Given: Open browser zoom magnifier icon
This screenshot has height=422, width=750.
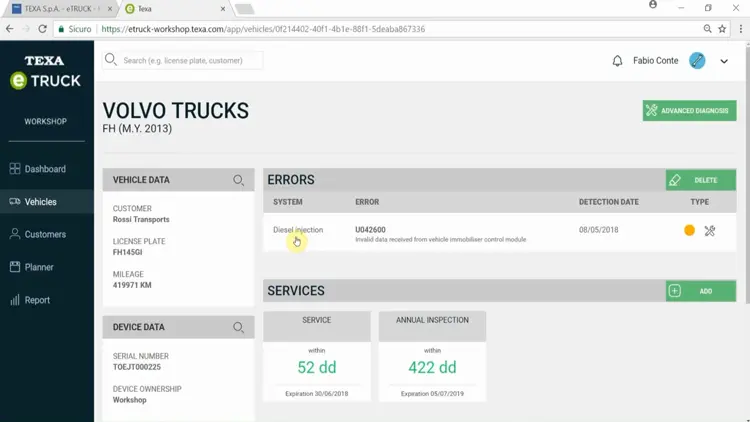Looking at the screenshot, I should pos(707,29).
